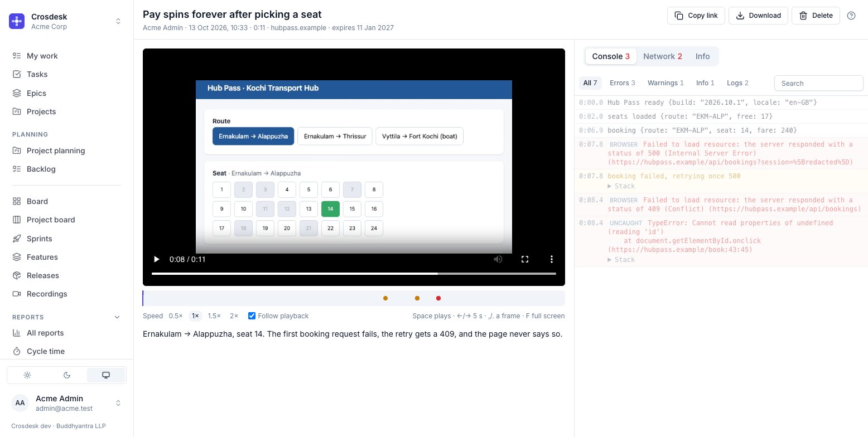Set playback speed to 1.5×
This screenshot has height=437, width=868.
click(x=214, y=316)
